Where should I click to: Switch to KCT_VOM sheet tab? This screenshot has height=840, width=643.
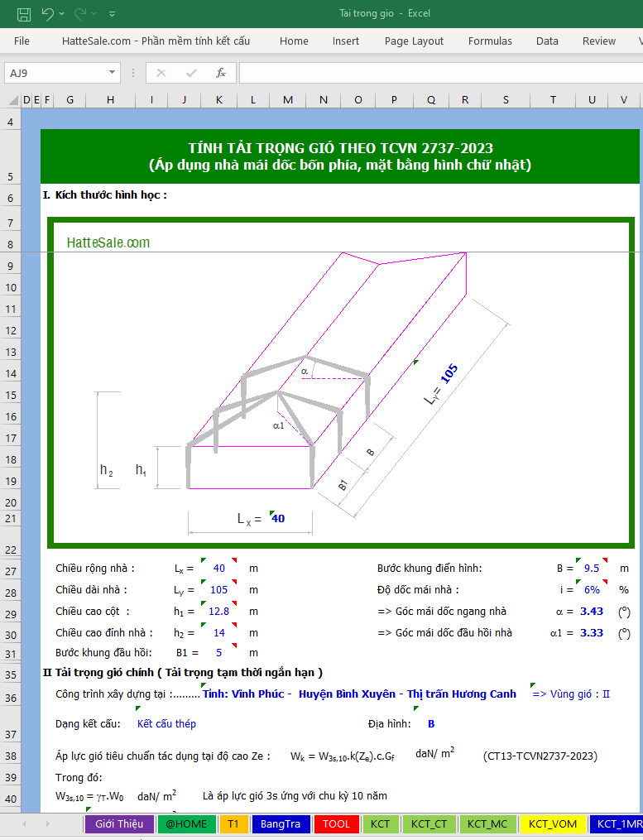click(x=553, y=824)
